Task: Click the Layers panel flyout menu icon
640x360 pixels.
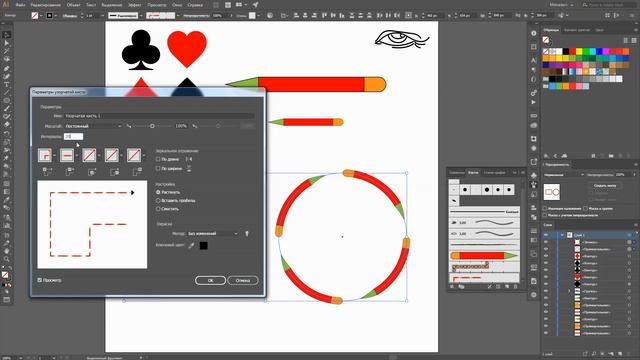Action: point(635,225)
